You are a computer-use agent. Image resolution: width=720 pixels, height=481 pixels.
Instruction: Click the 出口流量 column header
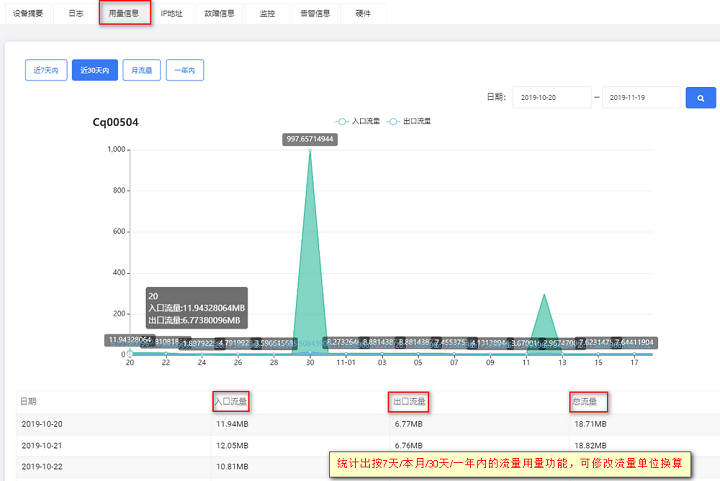(x=409, y=402)
